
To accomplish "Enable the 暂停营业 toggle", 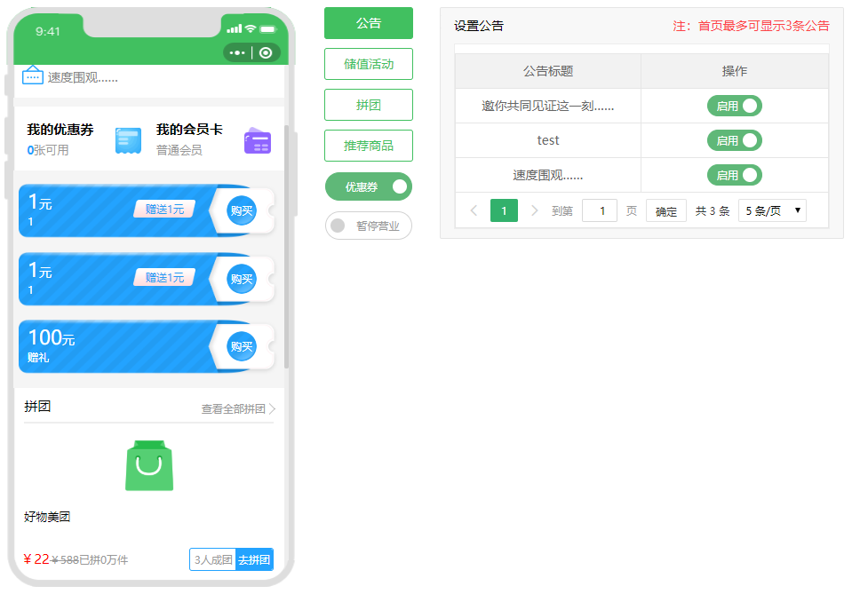I will 338,226.
